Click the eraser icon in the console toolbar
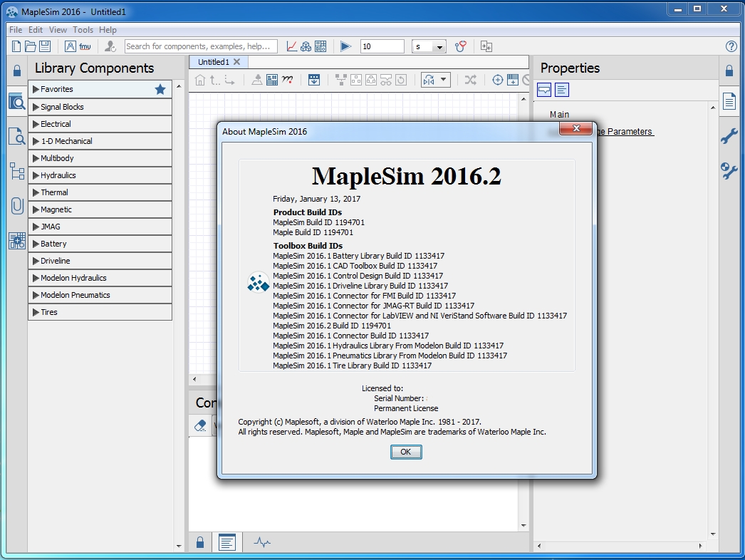This screenshot has height=560, width=745. point(200,425)
